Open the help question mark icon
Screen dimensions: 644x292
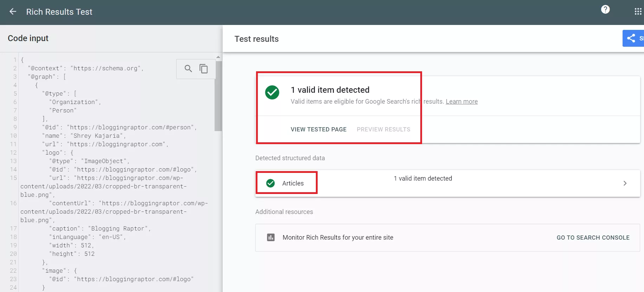(x=605, y=9)
